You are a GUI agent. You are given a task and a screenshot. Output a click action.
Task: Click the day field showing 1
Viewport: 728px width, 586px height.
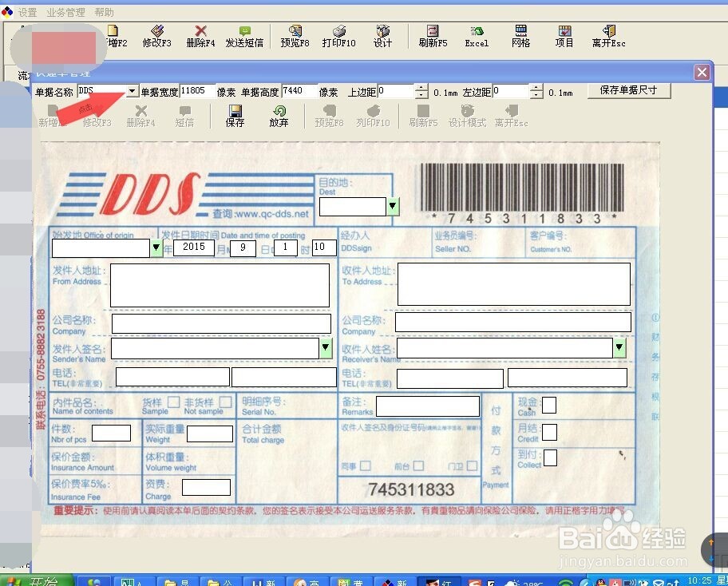286,247
